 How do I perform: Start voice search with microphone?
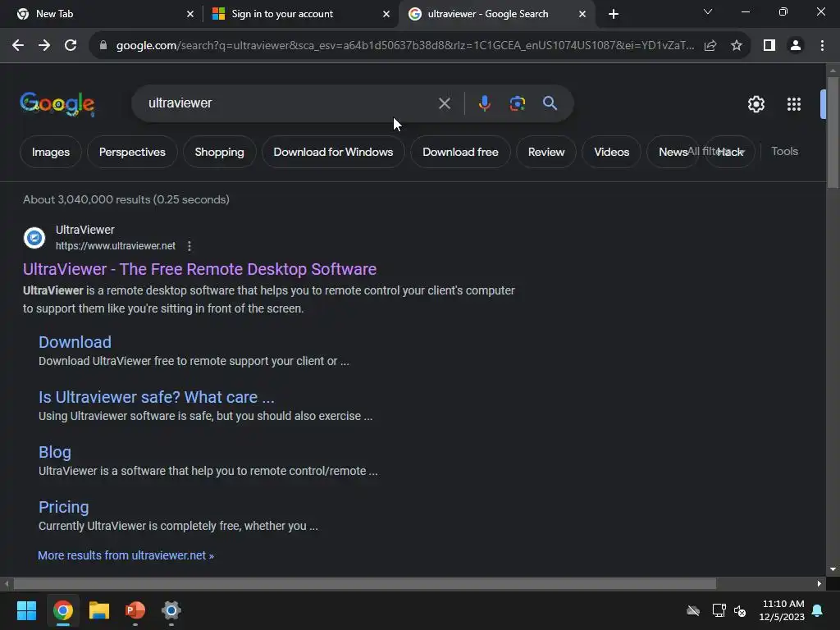tap(484, 103)
